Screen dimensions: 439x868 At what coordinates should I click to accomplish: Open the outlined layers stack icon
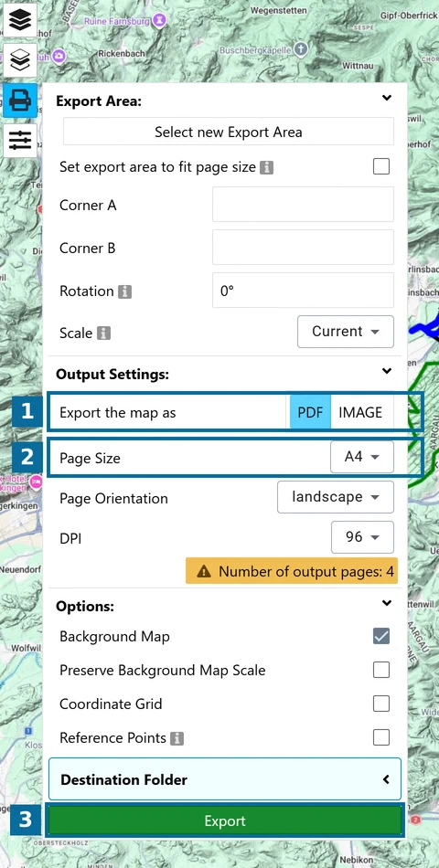point(20,59)
